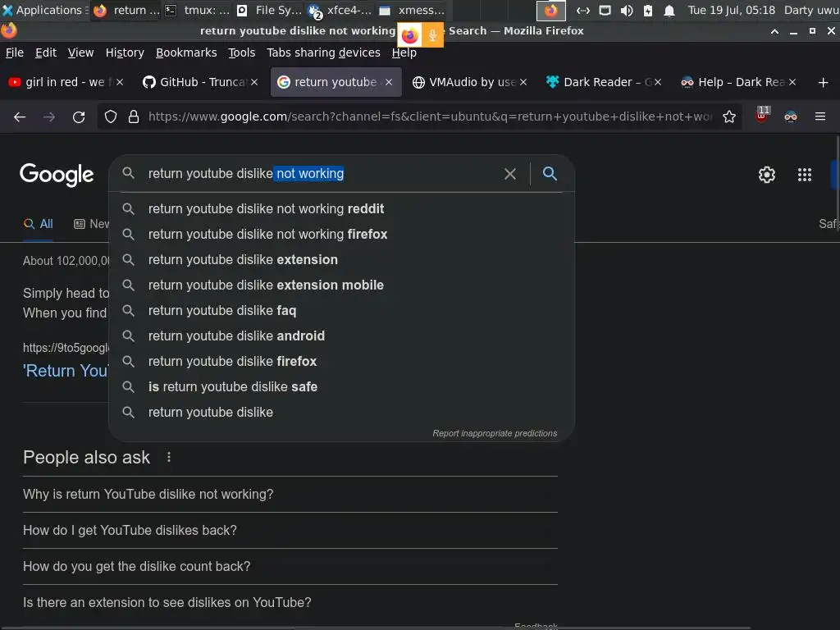Select suggestion 'return youtube dislike extension'

point(341,259)
